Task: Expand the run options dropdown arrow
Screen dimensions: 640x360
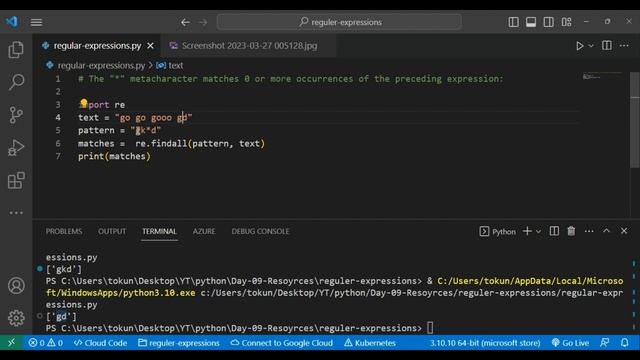Action: point(591,46)
